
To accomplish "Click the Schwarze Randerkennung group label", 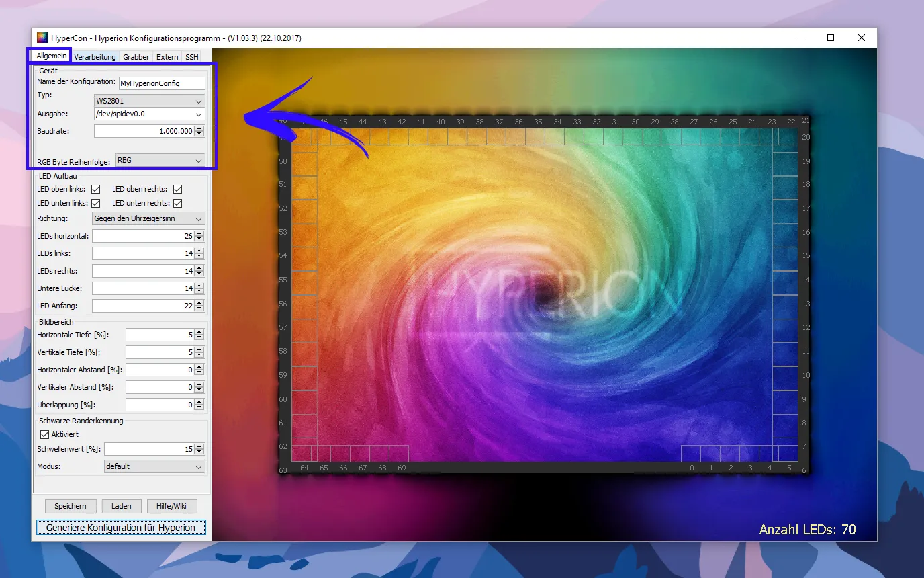I will [81, 421].
